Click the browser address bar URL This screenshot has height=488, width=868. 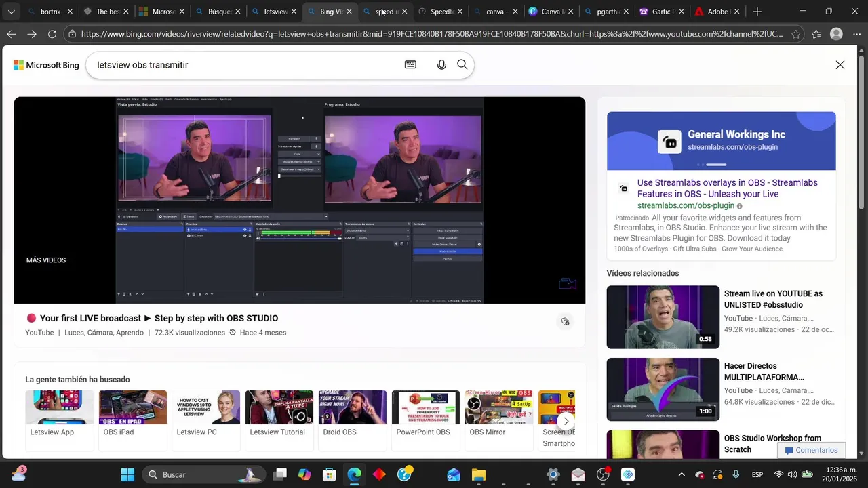point(432,34)
